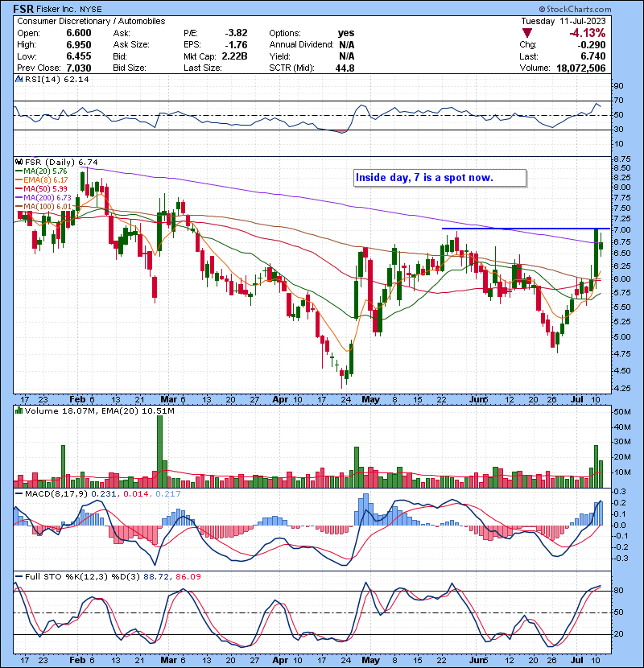The image size is (644, 668).
Task: Click the StockCharts.com copyright label
Action: pos(576,9)
